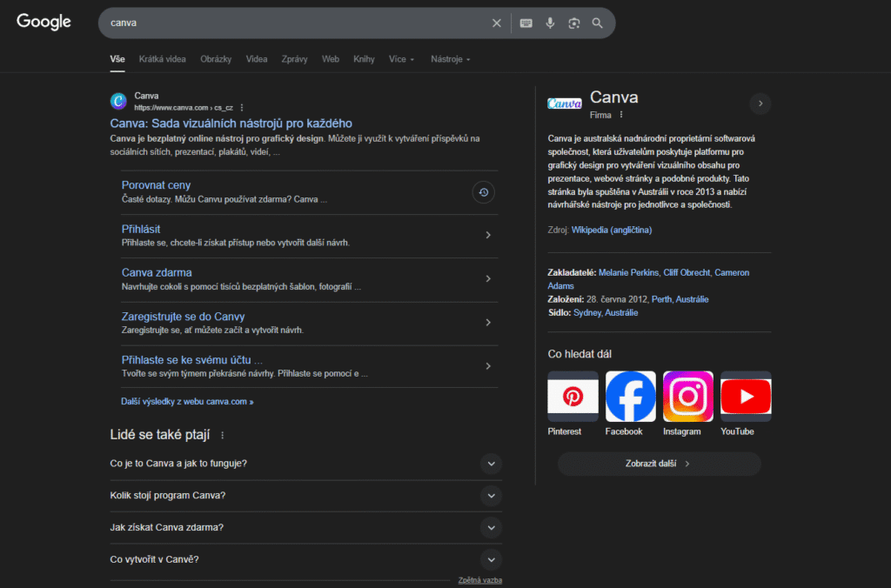This screenshot has height=588, width=891.
Task: Expand 'Jak získat Canva zdarma?' question
Action: tap(491, 527)
